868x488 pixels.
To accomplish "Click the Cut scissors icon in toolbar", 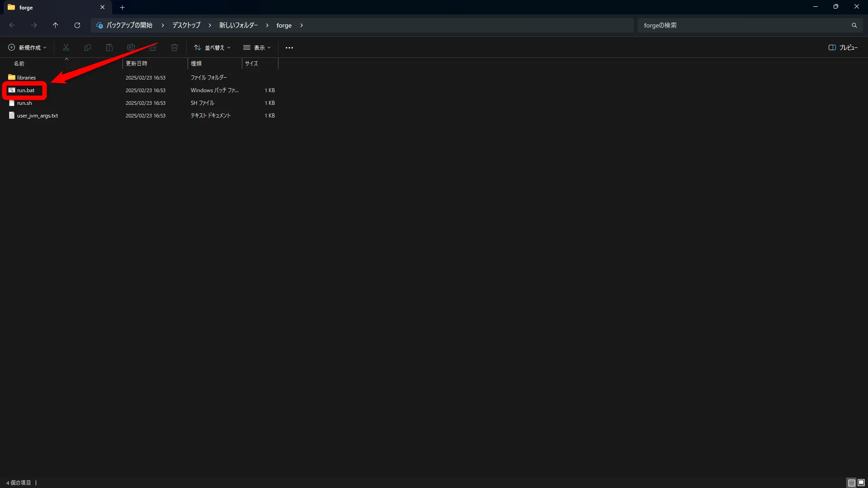I will [x=66, y=47].
